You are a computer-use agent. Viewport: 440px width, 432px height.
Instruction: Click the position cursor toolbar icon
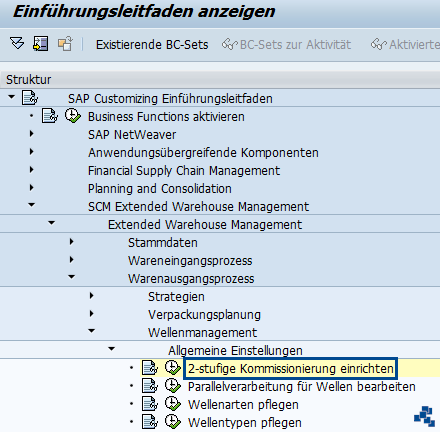pos(40,43)
